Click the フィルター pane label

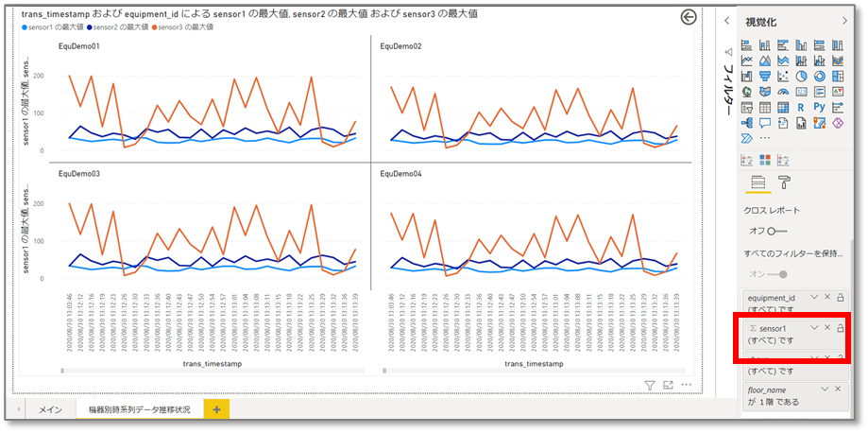(728, 89)
